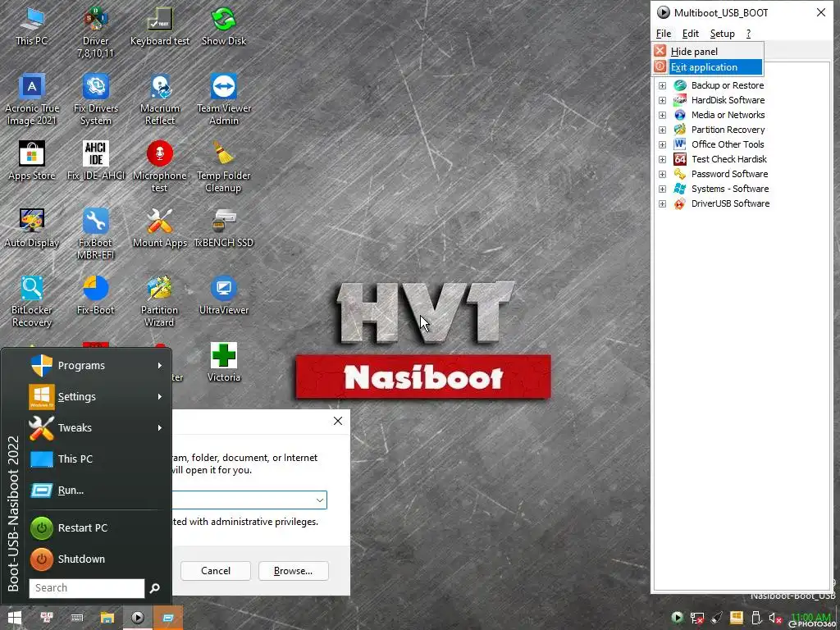
Task: Open the ? help menu
Action: (748, 34)
